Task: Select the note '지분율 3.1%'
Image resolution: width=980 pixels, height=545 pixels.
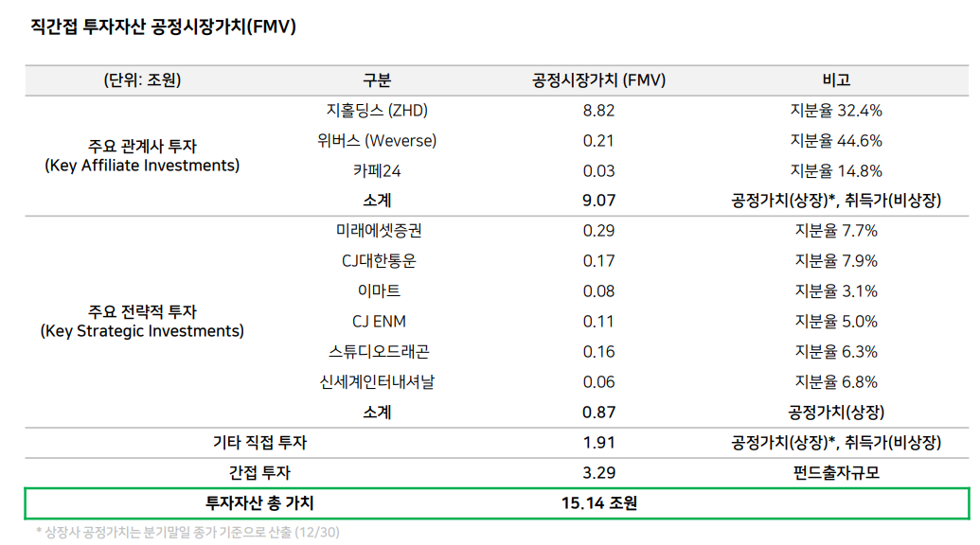Action: (836, 290)
